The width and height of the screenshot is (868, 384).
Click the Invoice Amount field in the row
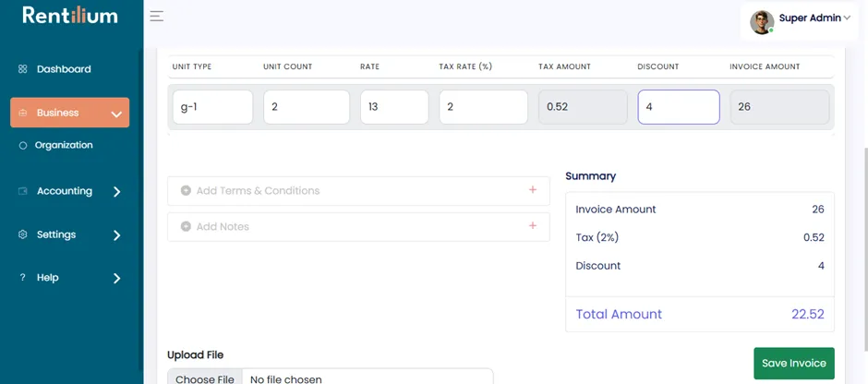[780, 107]
